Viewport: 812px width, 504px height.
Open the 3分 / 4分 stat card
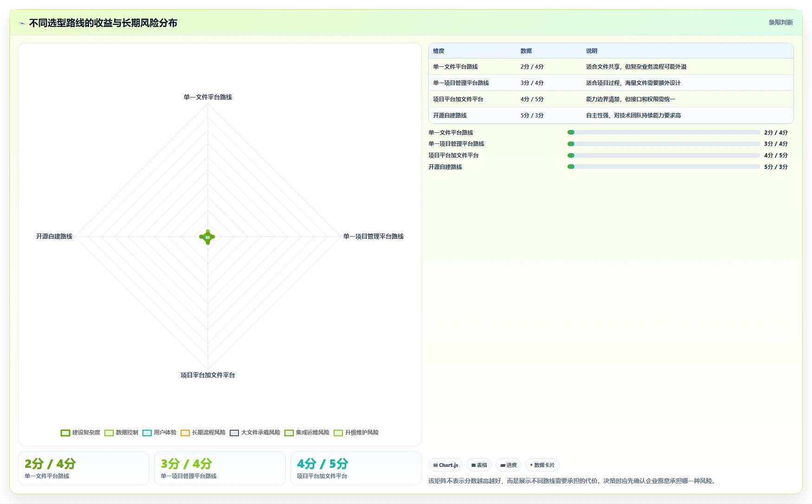click(220, 468)
